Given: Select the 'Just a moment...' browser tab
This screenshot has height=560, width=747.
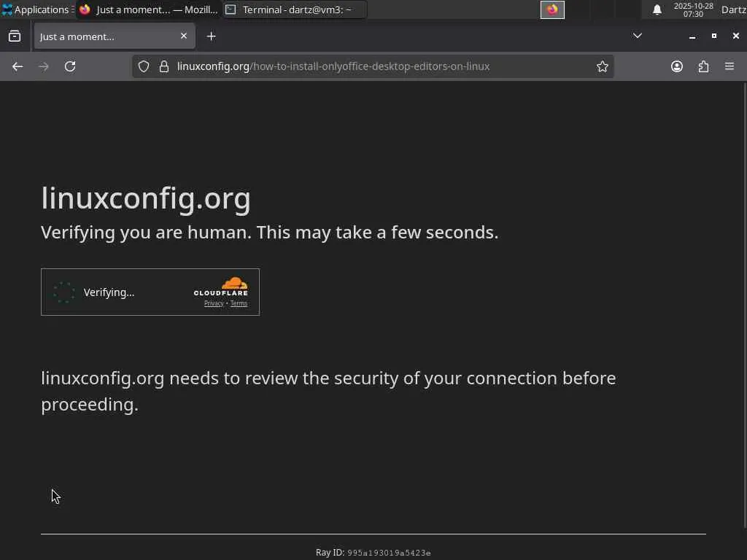Looking at the screenshot, I should pos(114,36).
